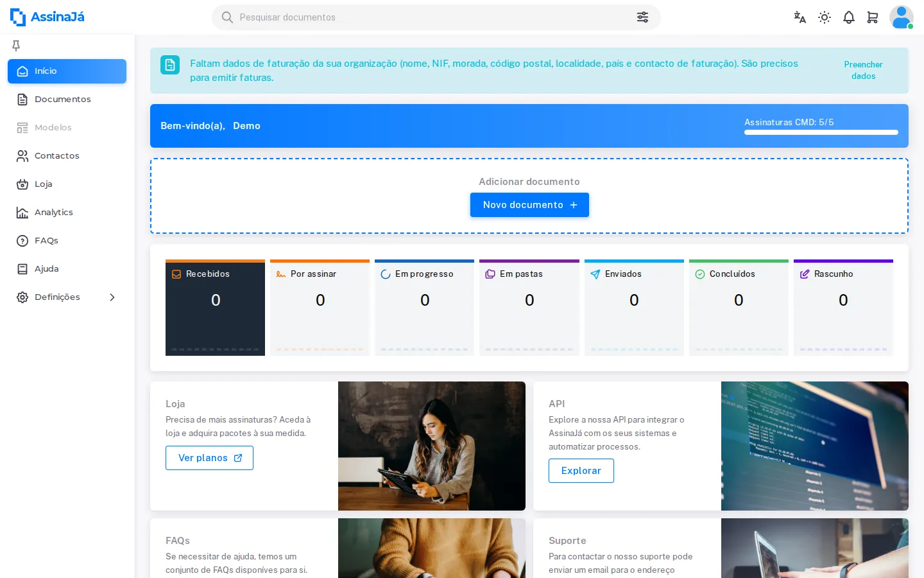Expand Definições submenu chevron
This screenshot has width=924, height=578.
pyautogui.click(x=112, y=297)
